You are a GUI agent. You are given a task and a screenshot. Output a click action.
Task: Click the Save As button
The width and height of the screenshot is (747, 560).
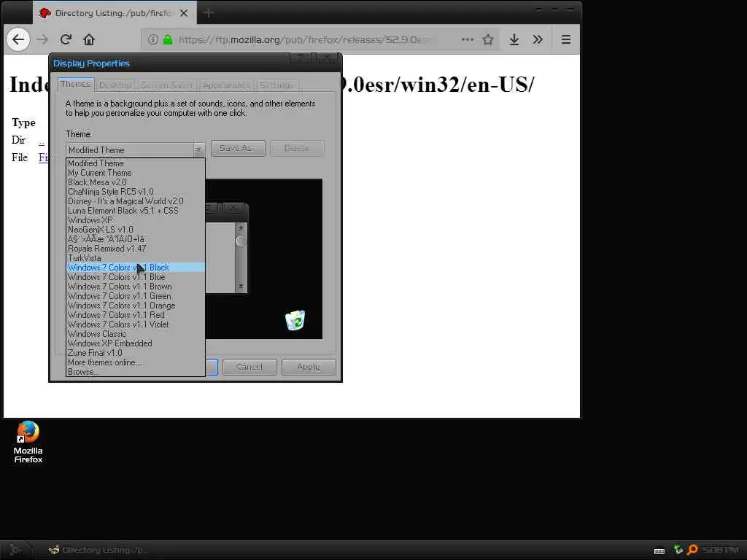click(237, 148)
